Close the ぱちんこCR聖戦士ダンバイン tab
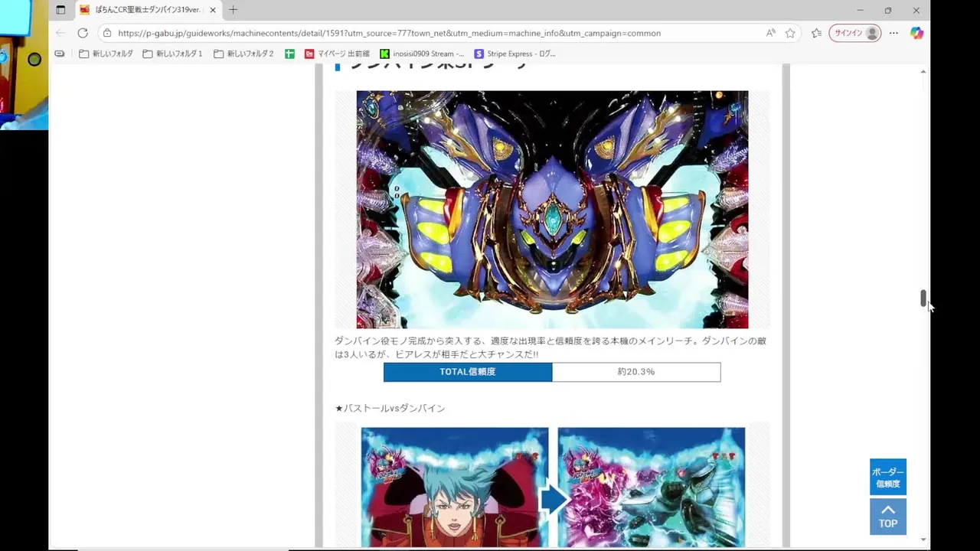 [213, 10]
